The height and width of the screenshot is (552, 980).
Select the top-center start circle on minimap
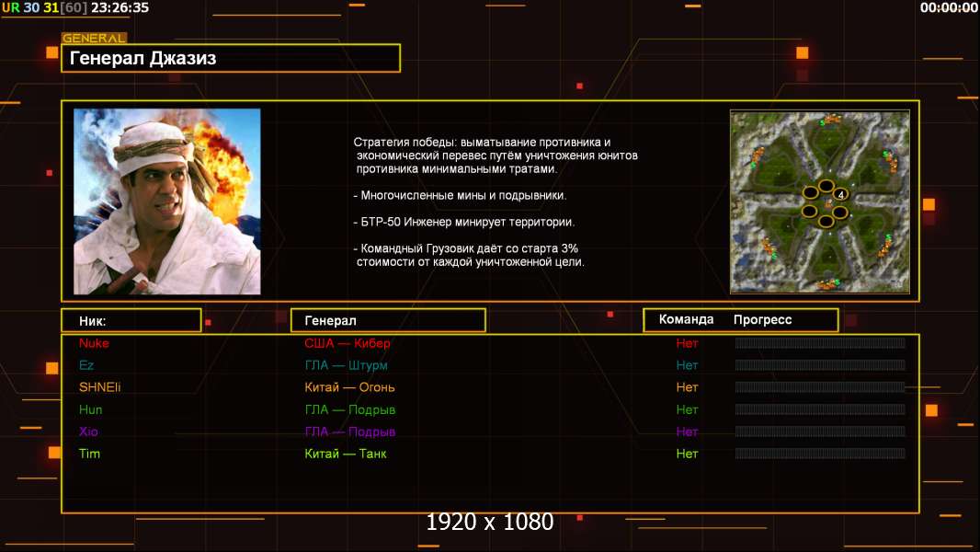click(x=826, y=186)
